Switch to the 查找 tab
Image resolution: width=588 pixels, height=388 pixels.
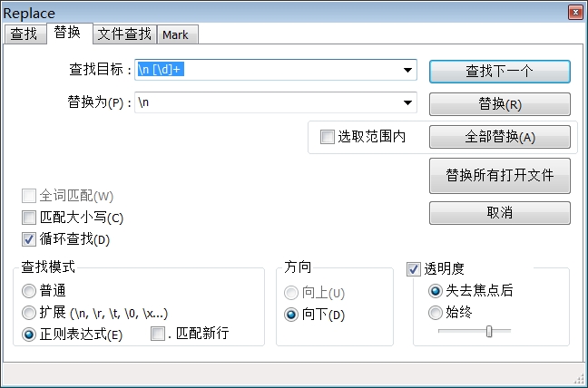point(25,34)
